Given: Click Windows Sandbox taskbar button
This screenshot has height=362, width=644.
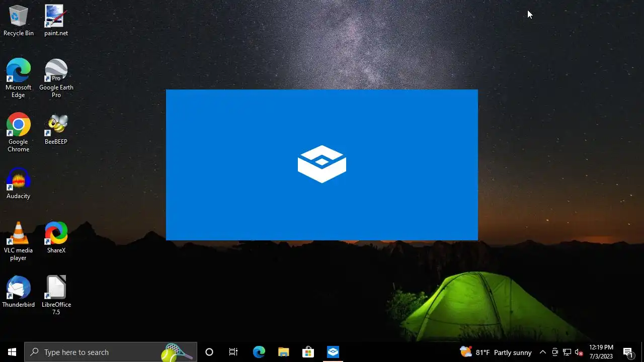Looking at the screenshot, I should pyautogui.click(x=333, y=352).
